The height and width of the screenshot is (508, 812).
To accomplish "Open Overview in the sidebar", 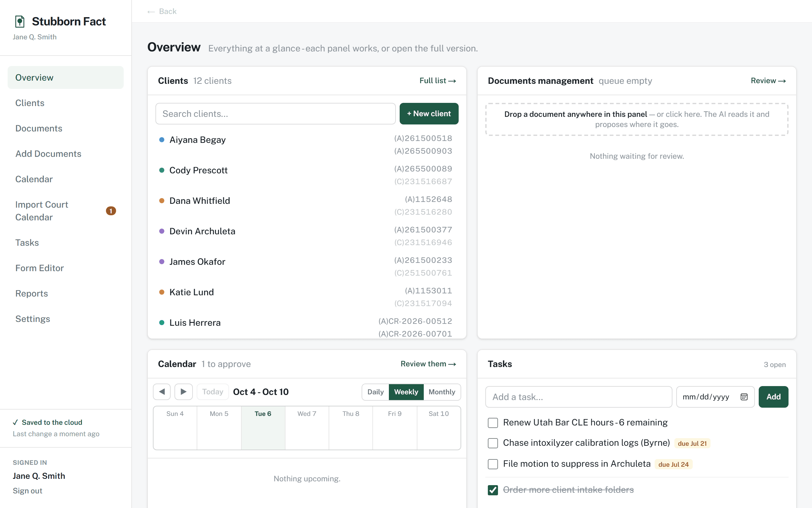I will [65, 77].
